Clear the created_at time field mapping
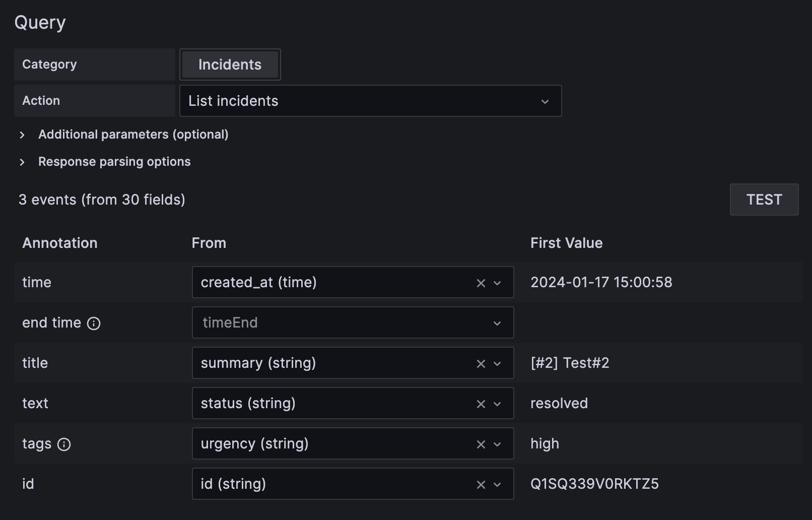 tap(480, 283)
